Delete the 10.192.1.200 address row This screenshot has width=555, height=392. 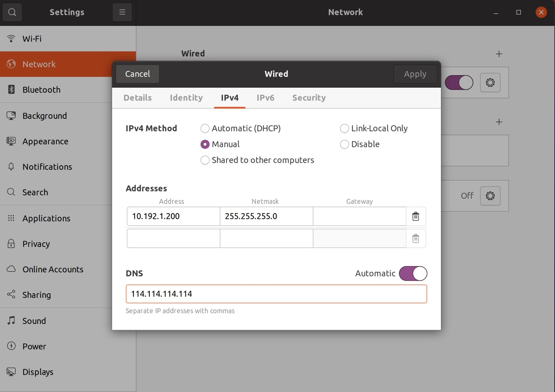416,216
